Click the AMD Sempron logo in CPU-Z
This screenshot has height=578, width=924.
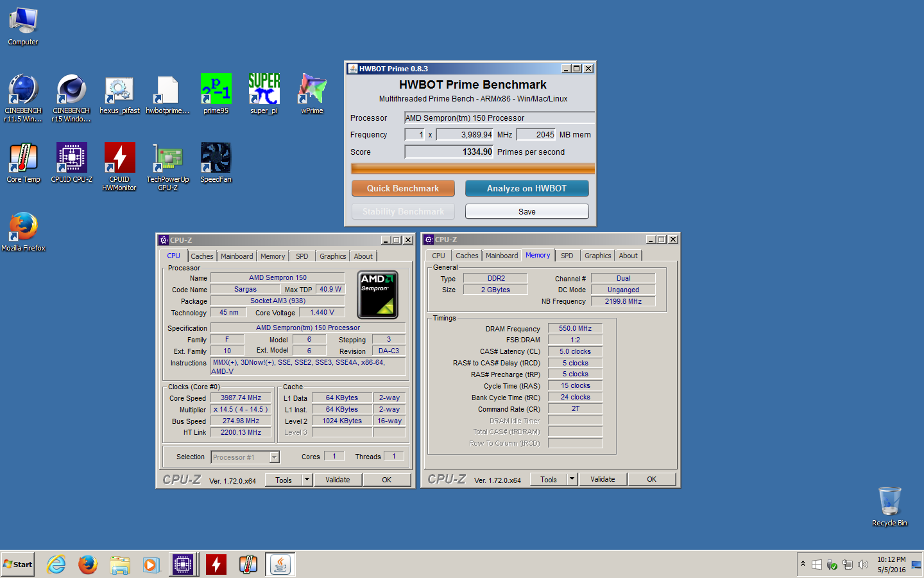tap(377, 295)
